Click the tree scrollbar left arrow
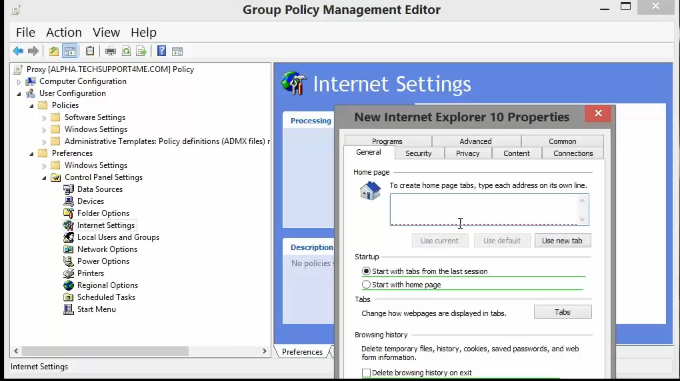680x381 pixels. point(16,351)
